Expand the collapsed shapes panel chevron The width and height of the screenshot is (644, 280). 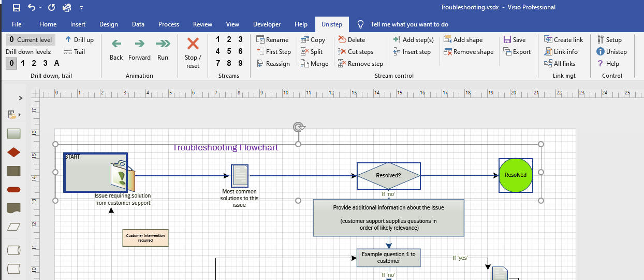click(21, 98)
